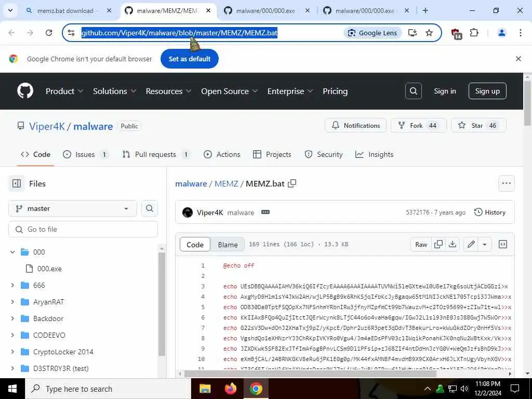Go back with the browser back arrow
This screenshot has height=399, width=532.
click(x=11, y=33)
